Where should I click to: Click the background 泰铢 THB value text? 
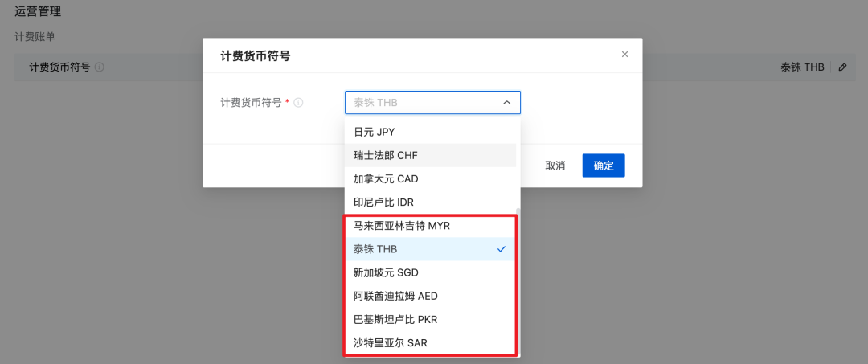pyautogui.click(x=802, y=67)
